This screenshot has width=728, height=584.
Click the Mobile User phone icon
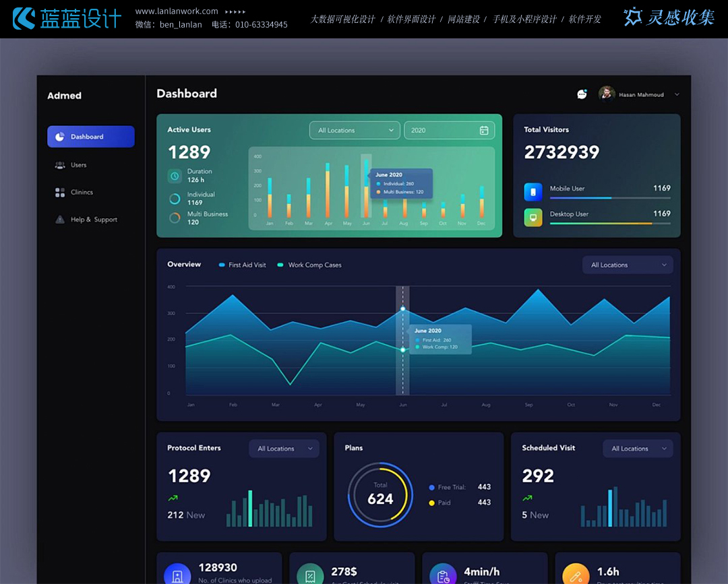click(533, 192)
